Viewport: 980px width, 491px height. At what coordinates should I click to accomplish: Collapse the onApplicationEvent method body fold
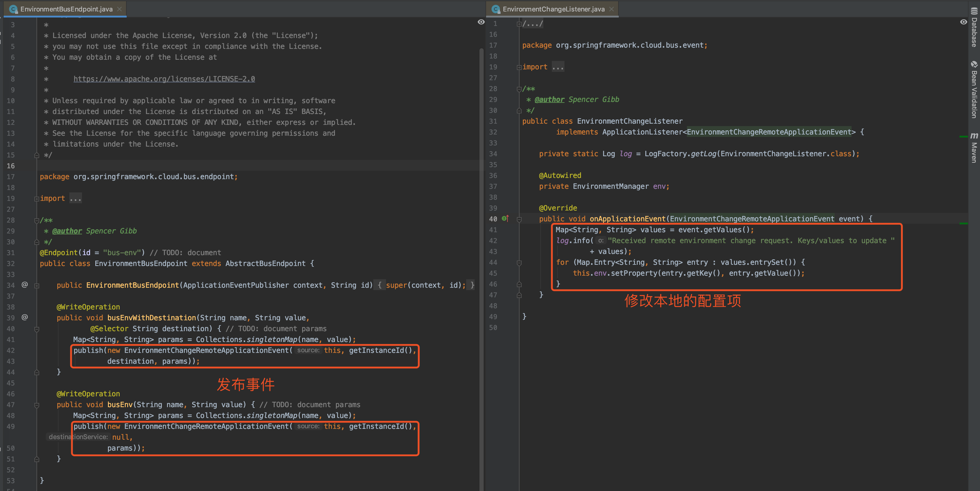coord(519,219)
